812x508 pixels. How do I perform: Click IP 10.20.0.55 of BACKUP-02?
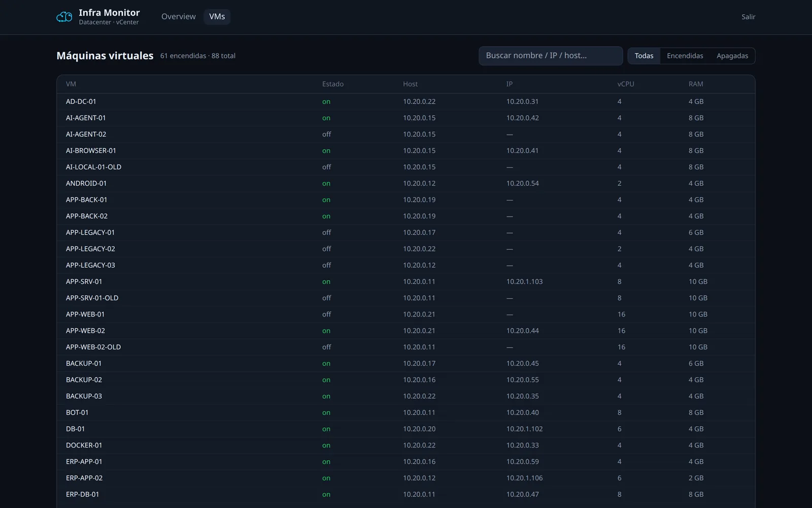pyautogui.click(x=522, y=380)
